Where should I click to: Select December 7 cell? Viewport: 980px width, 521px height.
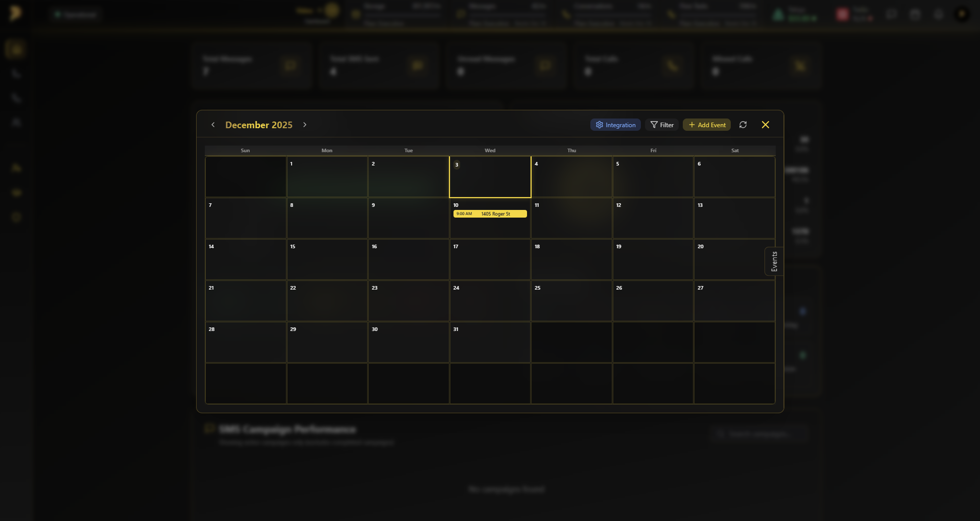pos(246,218)
